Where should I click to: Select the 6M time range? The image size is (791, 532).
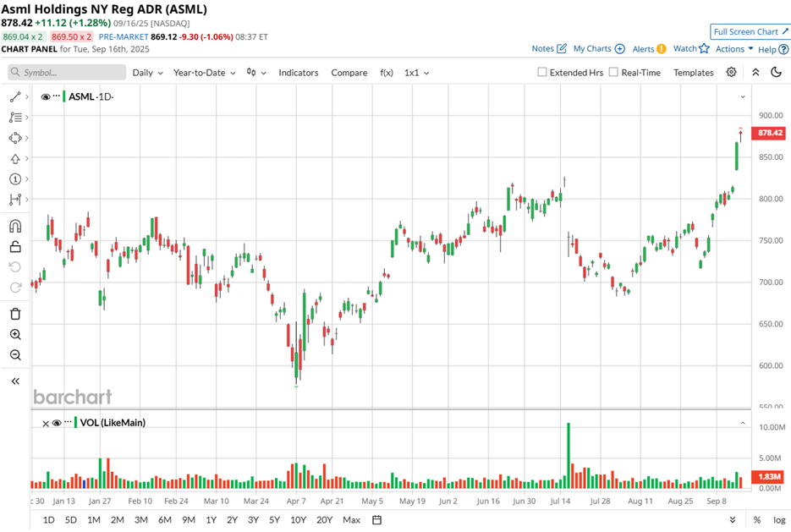click(165, 520)
